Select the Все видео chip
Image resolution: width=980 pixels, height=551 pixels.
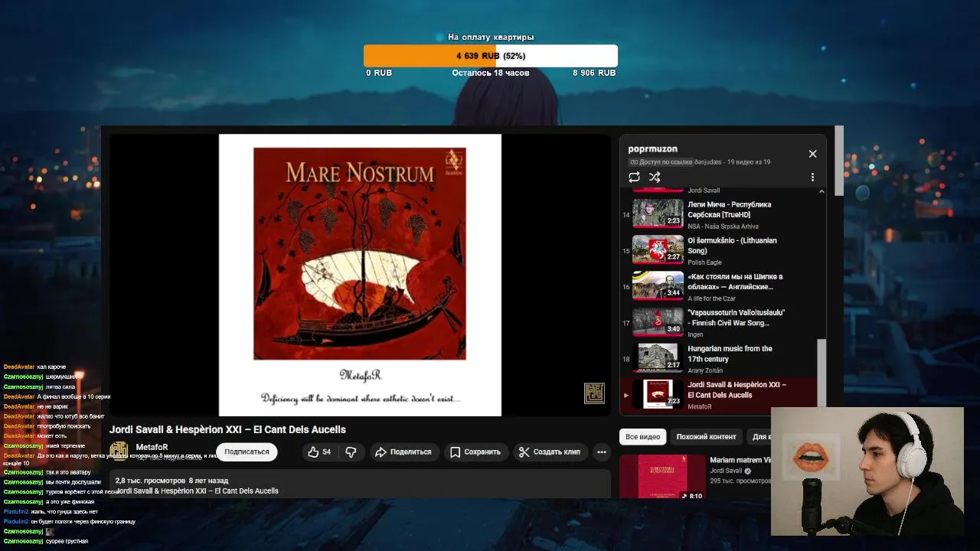pyautogui.click(x=642, y=437)
